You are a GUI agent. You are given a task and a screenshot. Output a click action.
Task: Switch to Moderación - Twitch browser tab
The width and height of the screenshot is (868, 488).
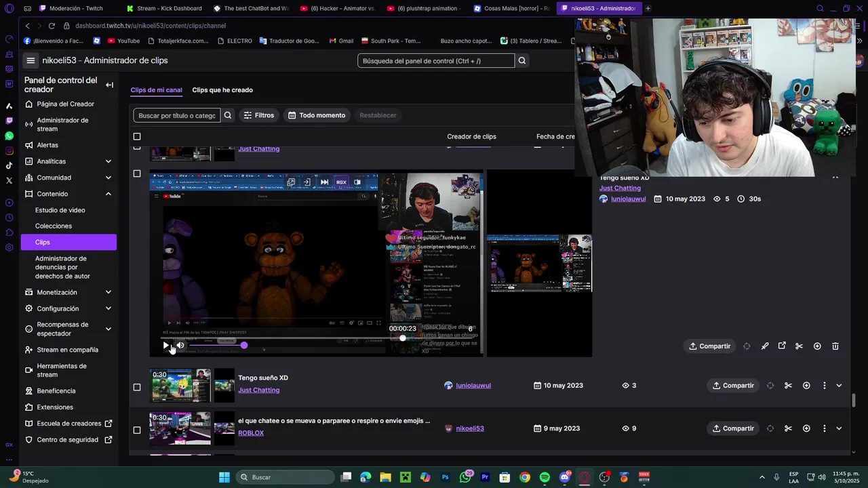[76, 8]
